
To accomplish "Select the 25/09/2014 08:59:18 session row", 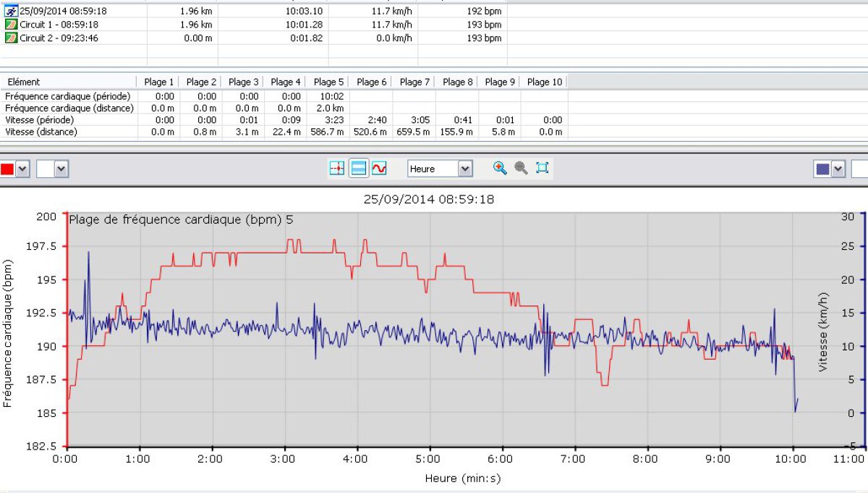I will [253, 12].
